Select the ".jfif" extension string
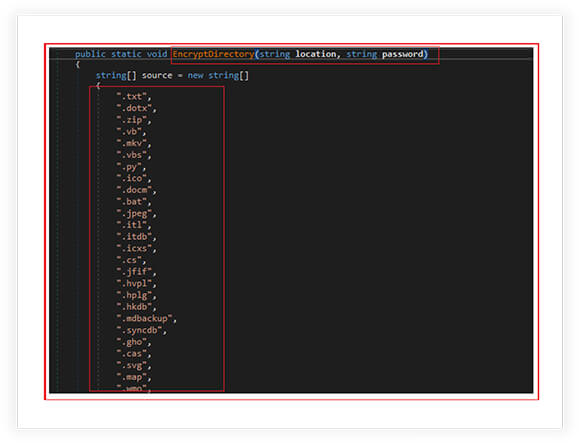Screen dimensions: 579x443 (x=135, y=272)
